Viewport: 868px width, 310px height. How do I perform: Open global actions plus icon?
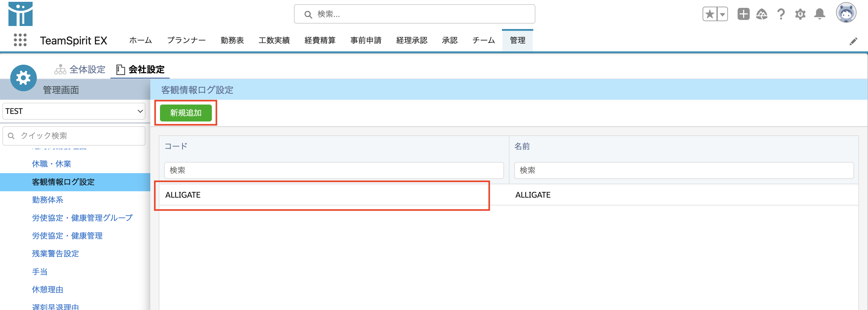[743, 14]
